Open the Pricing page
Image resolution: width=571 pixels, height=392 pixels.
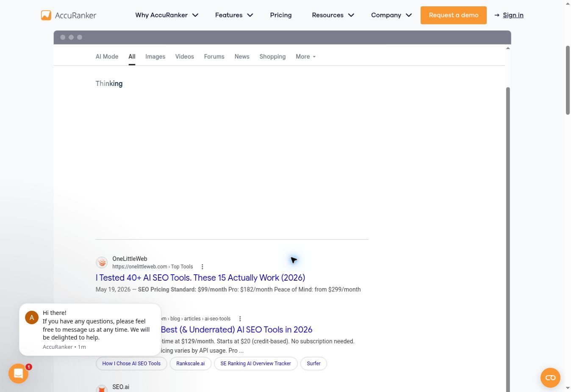point(281,15)
